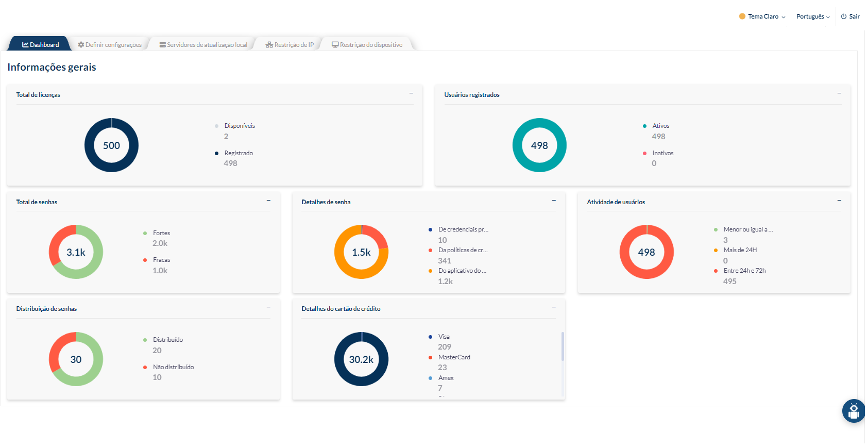
Task: Open the Restrição de IP tab
Action: point(290,45)
